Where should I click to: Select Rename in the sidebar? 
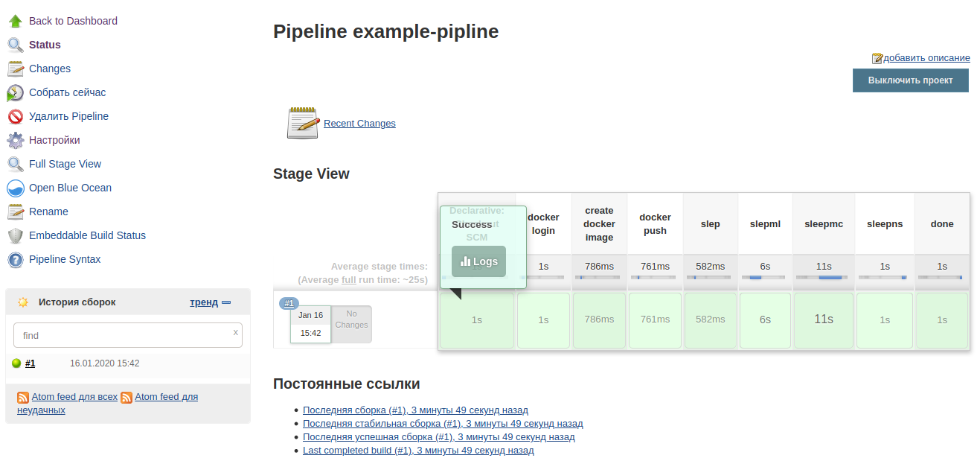48,212
